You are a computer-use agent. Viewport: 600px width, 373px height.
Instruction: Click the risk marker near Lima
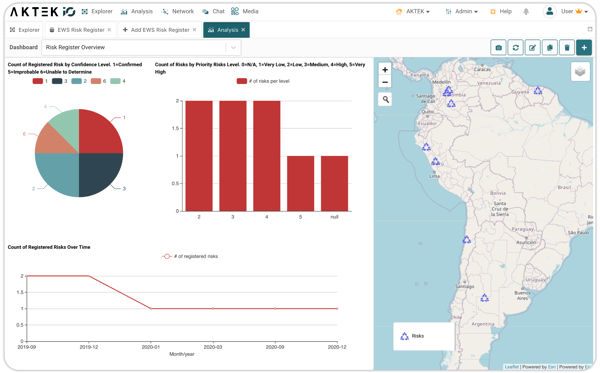tap(435, 161)
